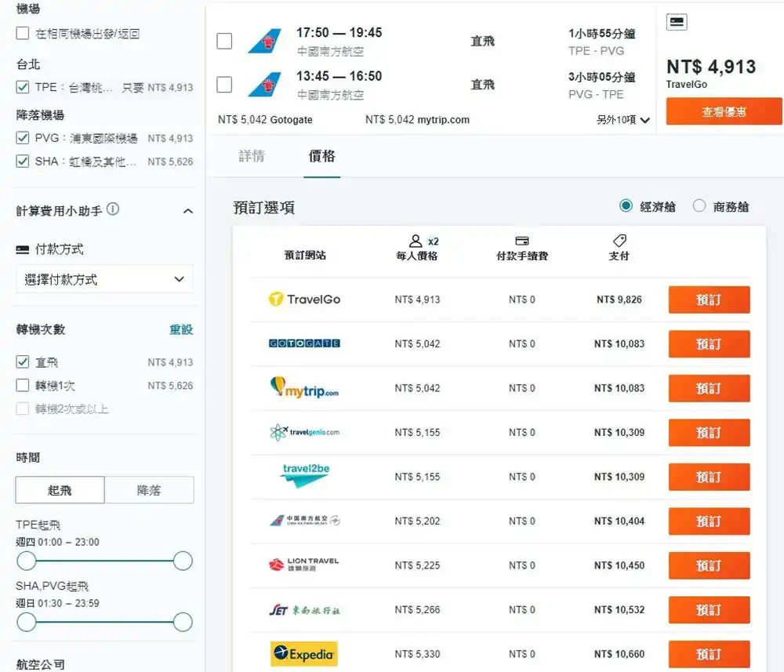Screen dimensions: 784x672
Task: Click the China Southern Airlines booking site logo
Action: (x=304, y=521)
